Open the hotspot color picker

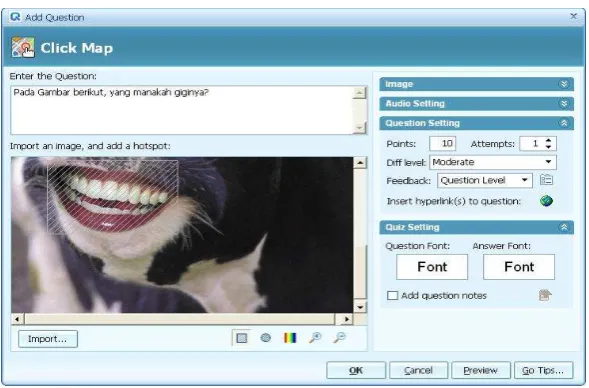(x=290, y=338)
